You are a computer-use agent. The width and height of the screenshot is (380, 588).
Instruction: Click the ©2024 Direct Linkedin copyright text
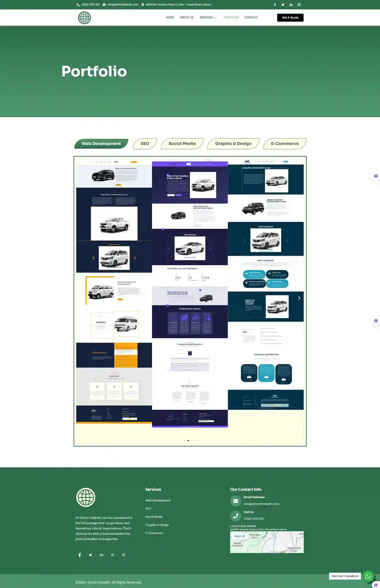(109, 582)
